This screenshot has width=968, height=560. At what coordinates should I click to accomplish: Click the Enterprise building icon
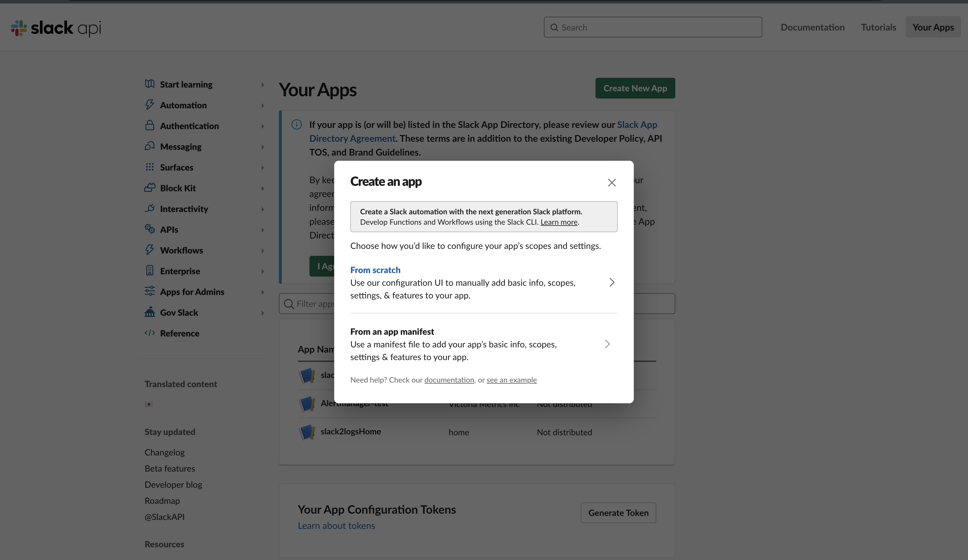[x=150, y=270]
